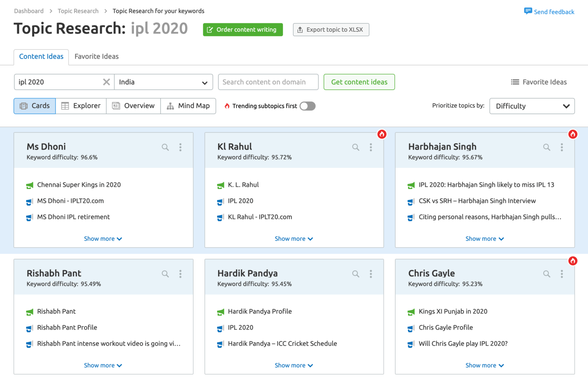
Task: Expand Show more on the Kl Rahul card
Action: point(294,238)
